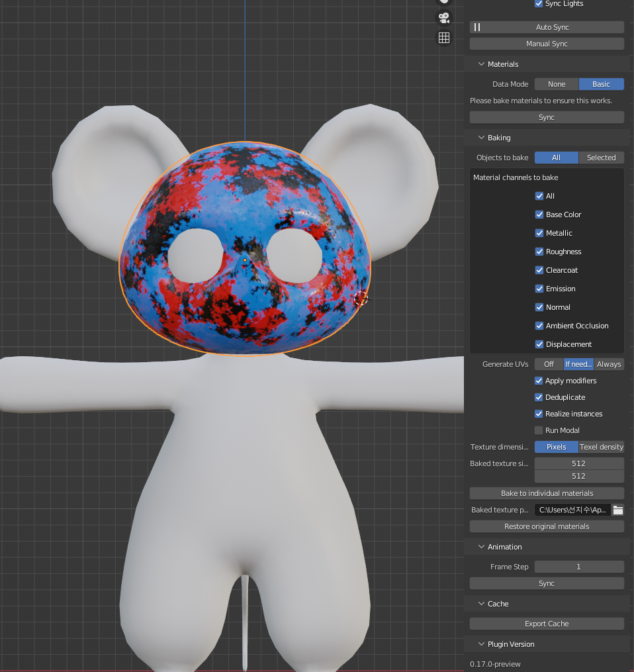
Task: Sync materials with the Materials Sync button
Action: click(x=547, y=117)
